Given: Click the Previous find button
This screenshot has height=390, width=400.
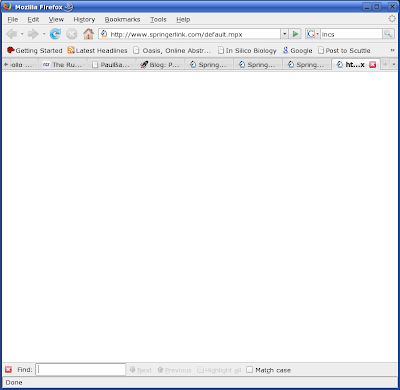Looking at the screenshot, I should click(174, 370).
